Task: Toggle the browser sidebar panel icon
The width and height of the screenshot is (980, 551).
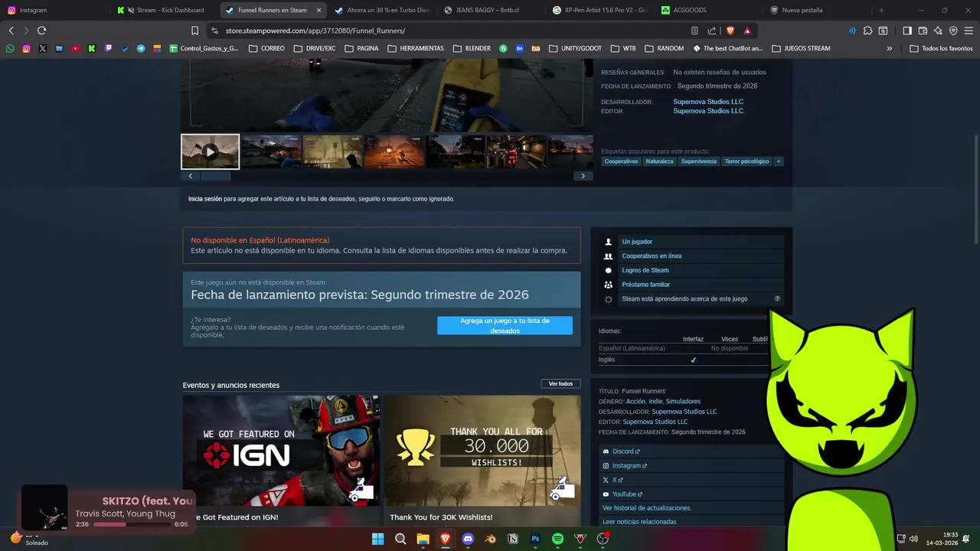Action: (x=907, y=31)
